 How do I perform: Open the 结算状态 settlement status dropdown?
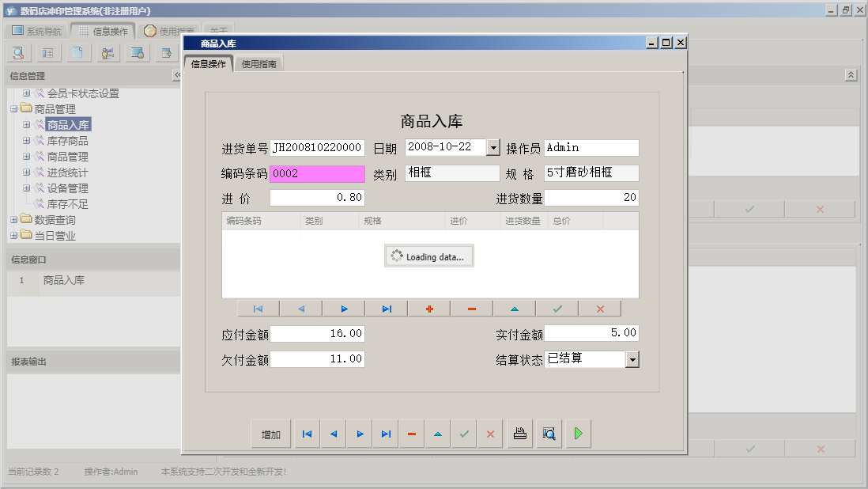(632, 359)
